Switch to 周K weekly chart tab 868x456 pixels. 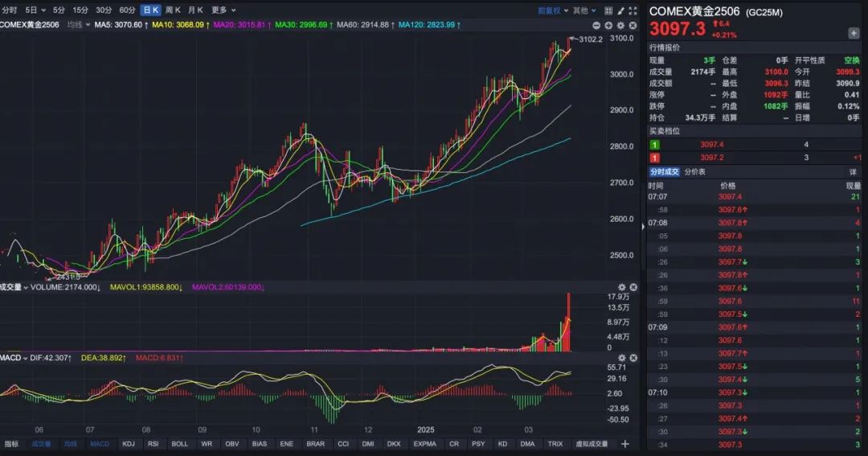coord(173,10)
